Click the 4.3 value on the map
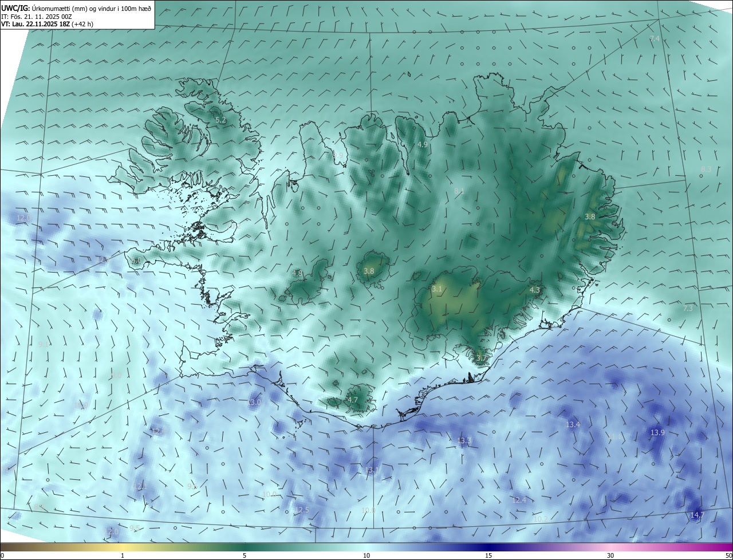Image resolution: width=733 pixels, height=560 pixels. tap(534, 290)
